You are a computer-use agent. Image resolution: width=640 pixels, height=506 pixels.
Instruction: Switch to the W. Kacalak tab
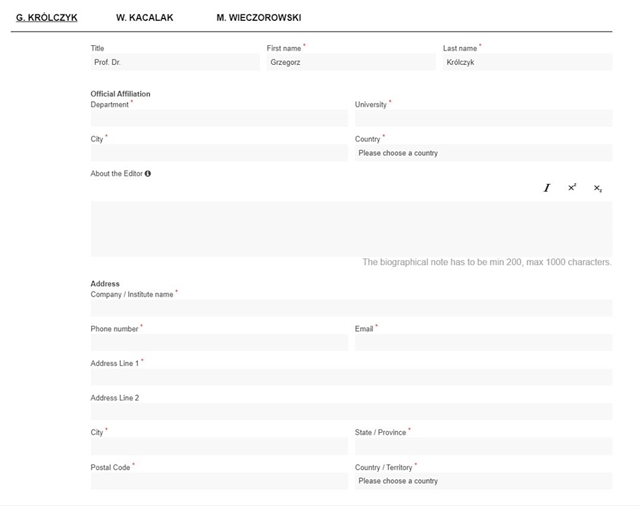point(144,18)
